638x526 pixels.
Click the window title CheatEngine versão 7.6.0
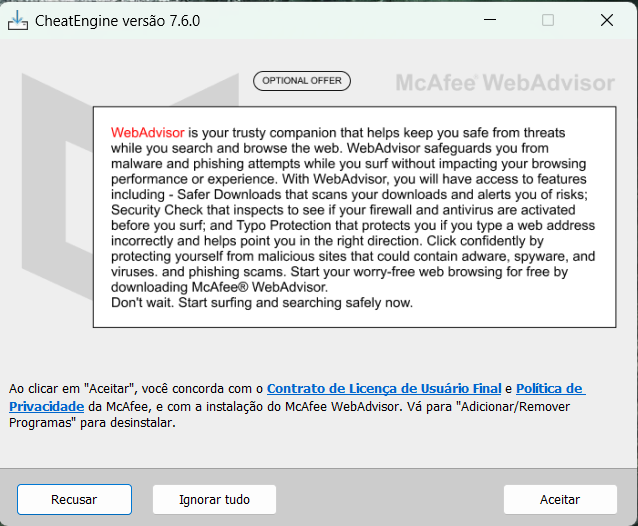[118, 20]
